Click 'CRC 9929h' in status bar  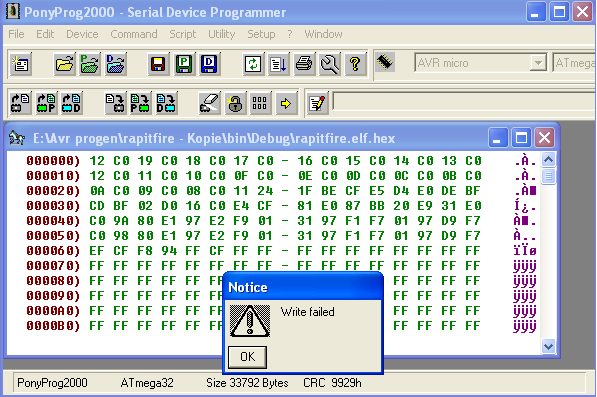click(x=332, y=383)
